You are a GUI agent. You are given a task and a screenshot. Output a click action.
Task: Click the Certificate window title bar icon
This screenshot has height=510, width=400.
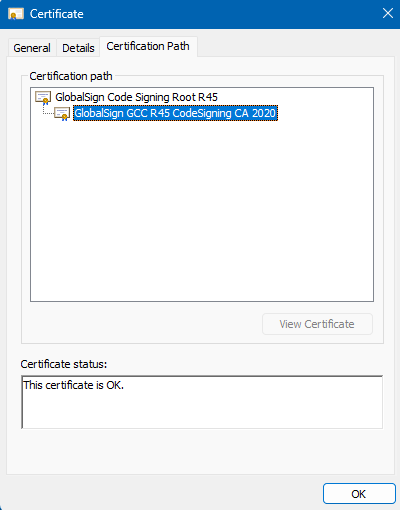tap(16, 14)
